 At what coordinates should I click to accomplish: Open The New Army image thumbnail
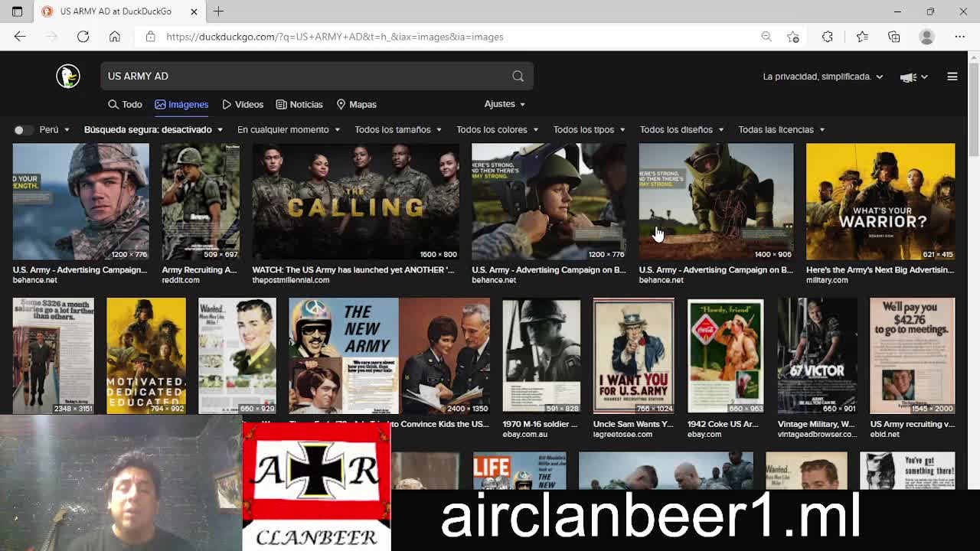point(389,356)
